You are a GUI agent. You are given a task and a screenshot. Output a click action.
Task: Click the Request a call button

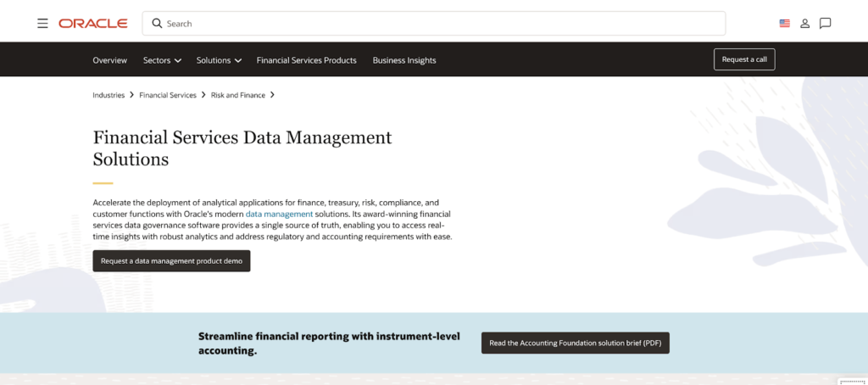coord(744,59)
